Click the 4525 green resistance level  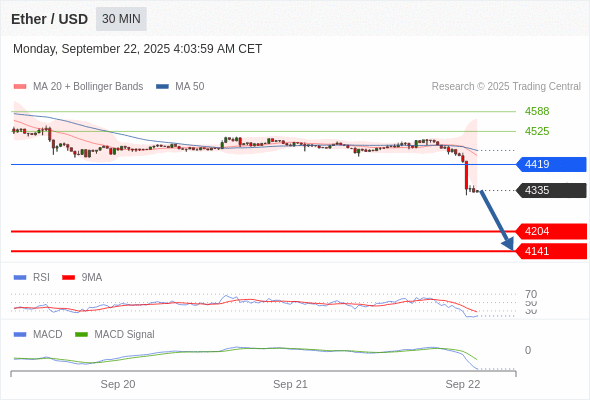537,131
